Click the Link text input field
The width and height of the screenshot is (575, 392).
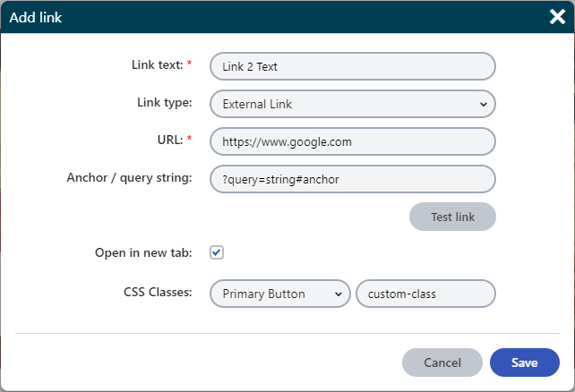click(352, 66)
